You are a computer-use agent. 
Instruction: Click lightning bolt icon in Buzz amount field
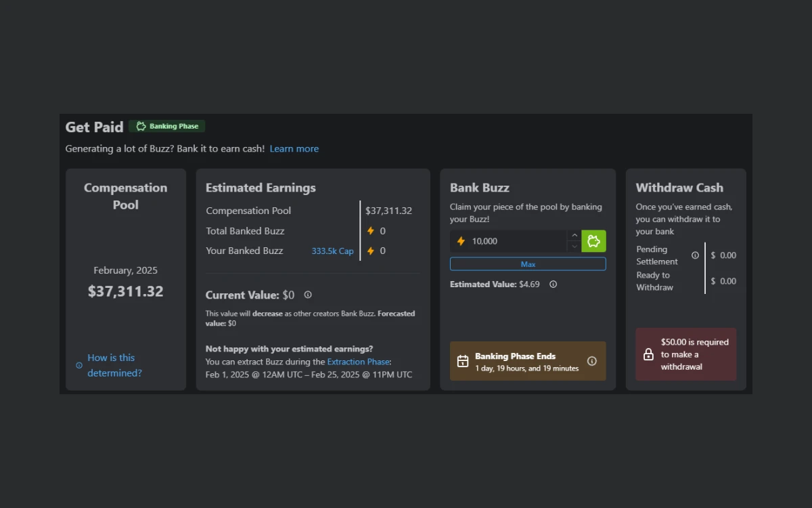461,241
